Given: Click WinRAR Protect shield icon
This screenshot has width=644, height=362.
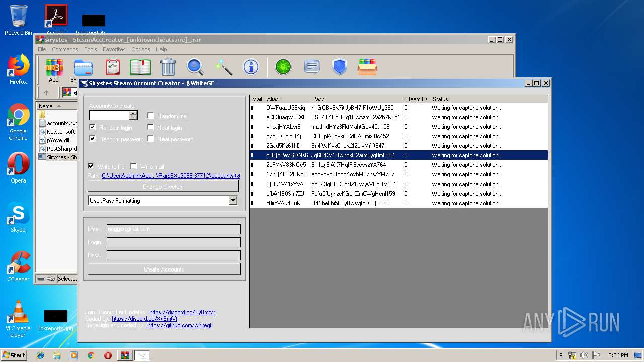Looking at the screenshot, I should 340,67.
